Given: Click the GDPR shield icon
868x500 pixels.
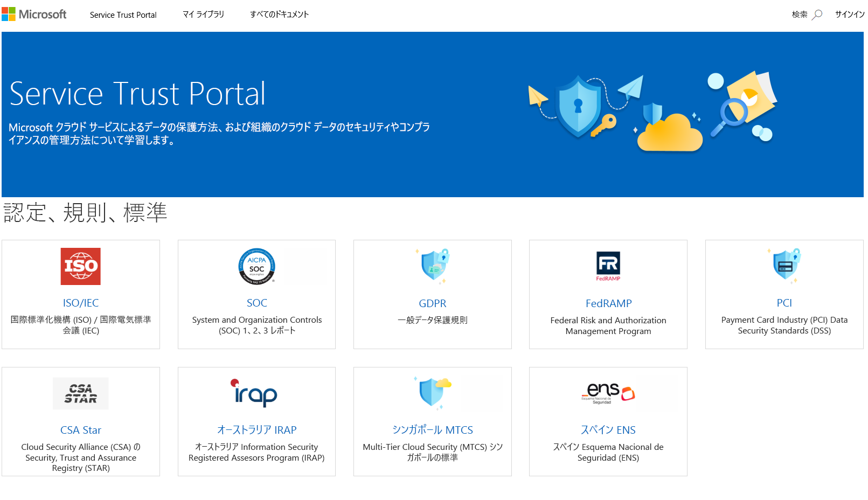Looking at the screenshot, I should (433, 266).
